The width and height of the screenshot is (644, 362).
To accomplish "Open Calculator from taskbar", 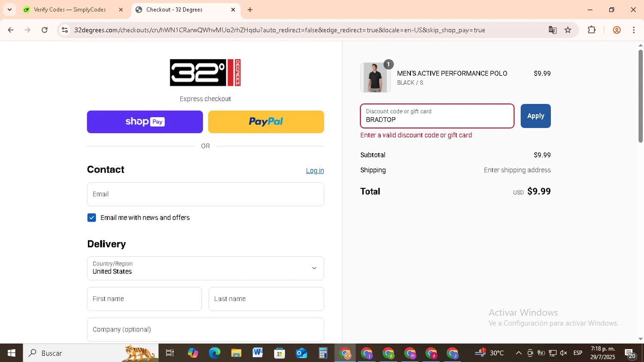I will 323,353.
